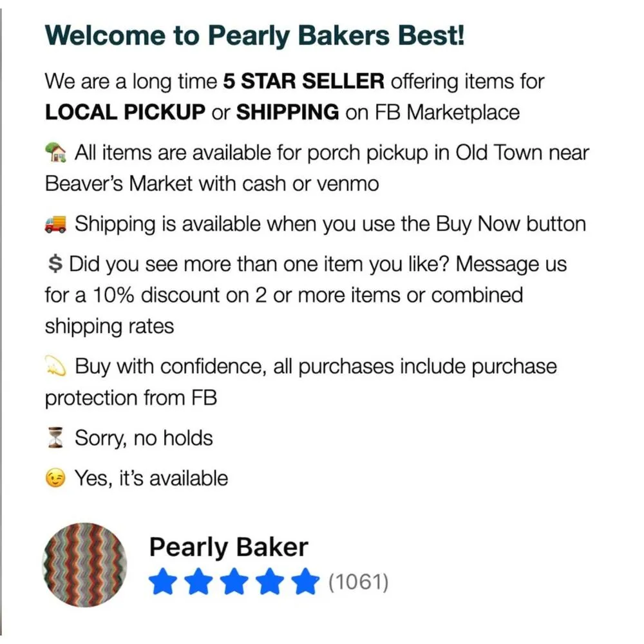
Task: Click the winking face emoji
Action: click(56, 479)
